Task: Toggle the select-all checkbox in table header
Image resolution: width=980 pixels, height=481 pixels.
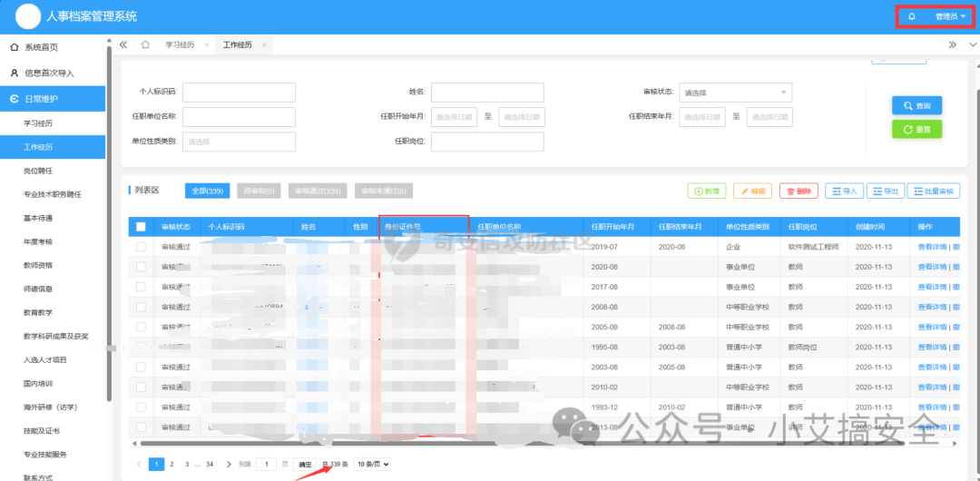Action: pos(141,227)
